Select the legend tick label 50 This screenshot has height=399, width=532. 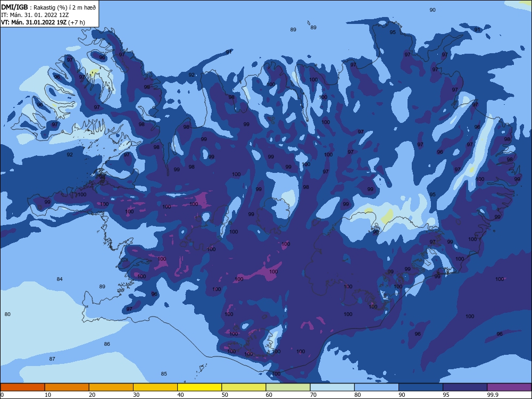225,395
